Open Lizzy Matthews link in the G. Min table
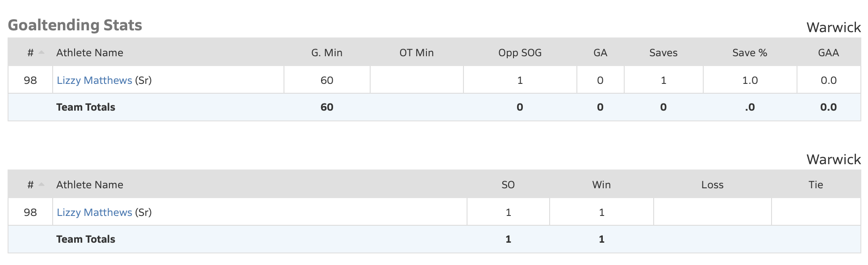 click(x=94, y=80)
